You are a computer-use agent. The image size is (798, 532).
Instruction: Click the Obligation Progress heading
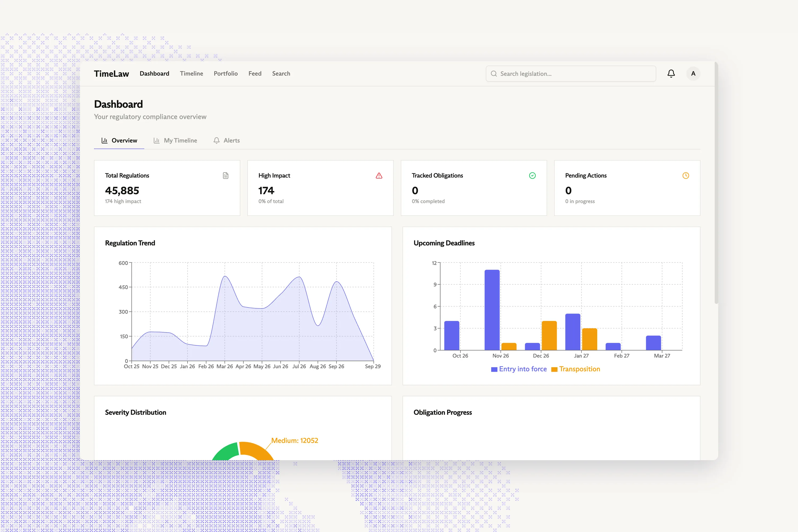pyautogui.click(x=442, y=412)
